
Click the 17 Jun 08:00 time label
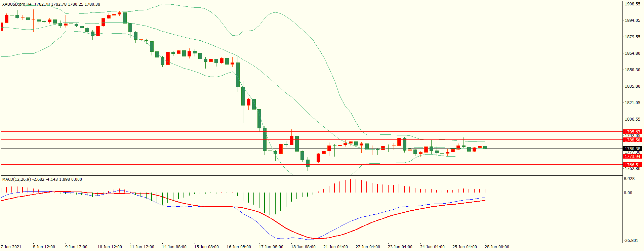pos(271,247)
